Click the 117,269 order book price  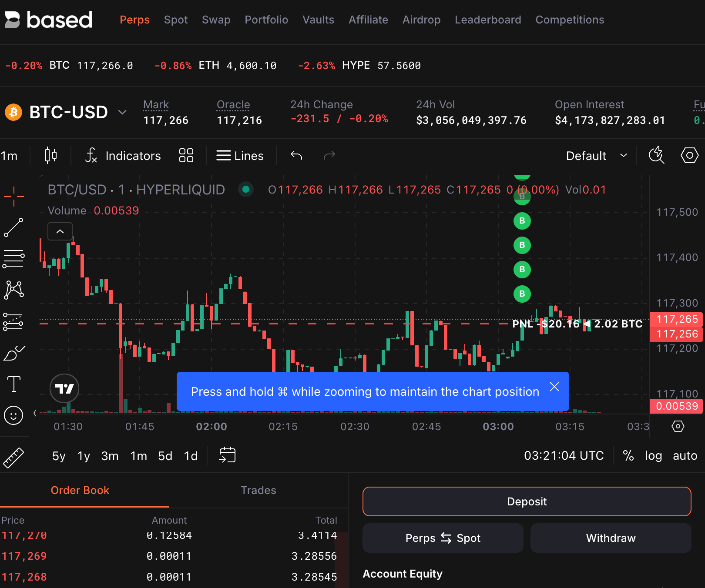pos(24,556)
